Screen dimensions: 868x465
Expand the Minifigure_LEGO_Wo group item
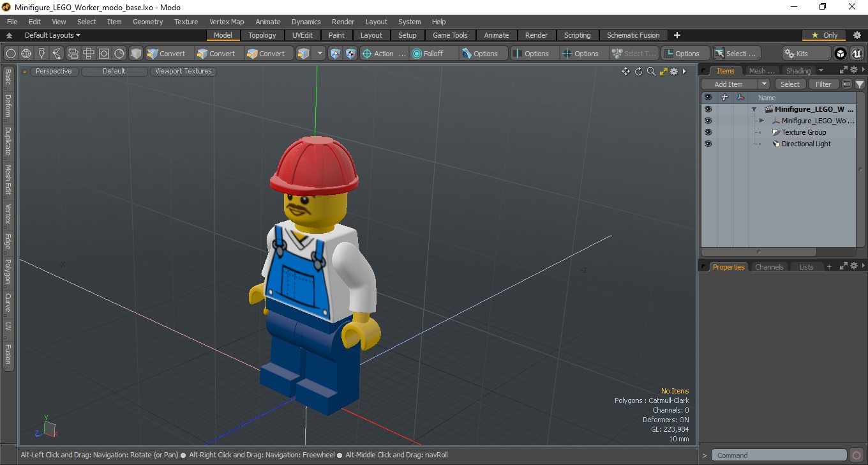tap(761, 121)
